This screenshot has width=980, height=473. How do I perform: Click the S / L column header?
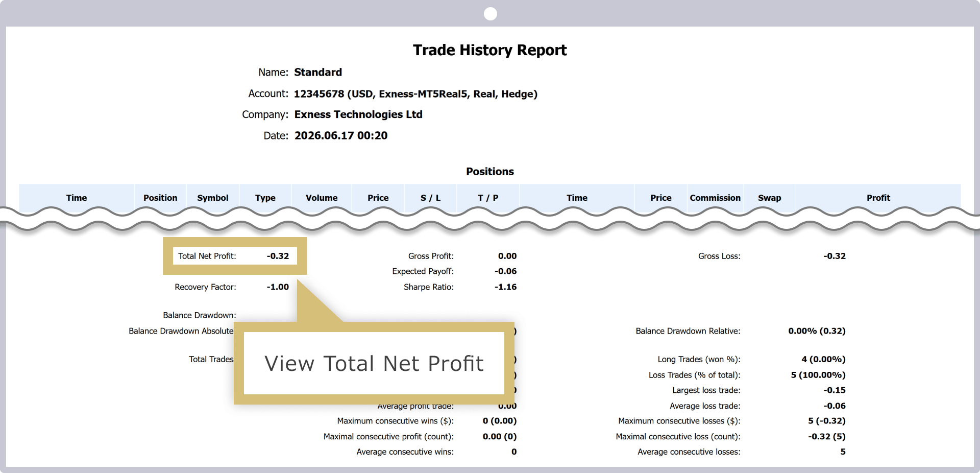coord(431,198)
